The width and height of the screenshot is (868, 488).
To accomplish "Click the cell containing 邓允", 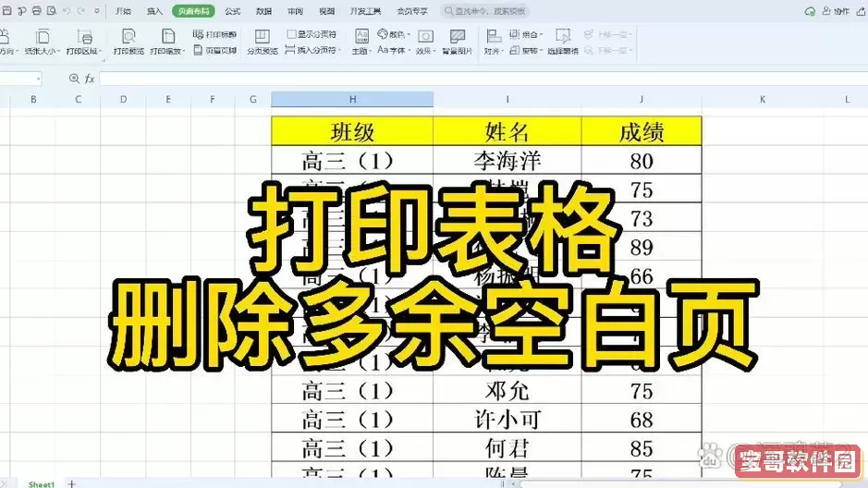I will pos(507,391).
